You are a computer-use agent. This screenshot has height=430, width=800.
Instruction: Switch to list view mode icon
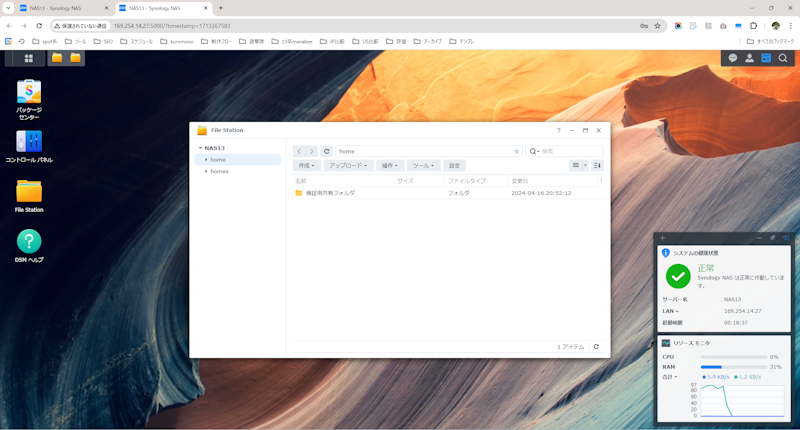point(576,165)
